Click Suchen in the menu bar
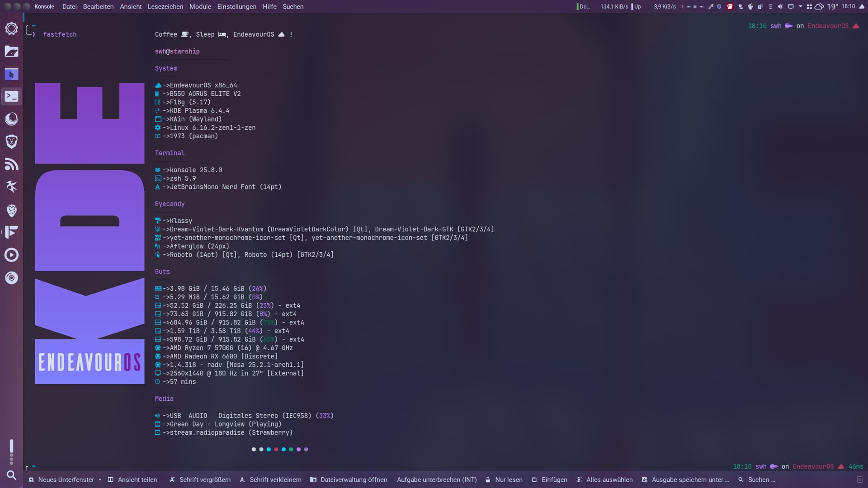This screenshot has height=488, width=868. pyautogui.click(x=293, y=7)
